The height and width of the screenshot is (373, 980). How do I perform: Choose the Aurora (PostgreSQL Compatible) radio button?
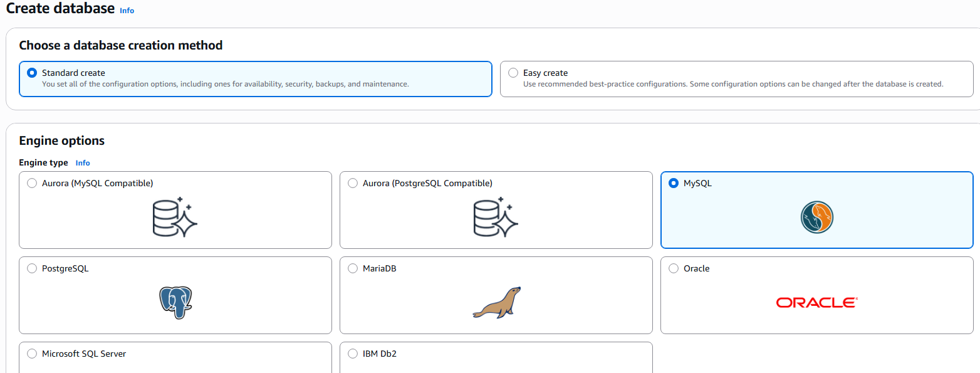(353, 183)
